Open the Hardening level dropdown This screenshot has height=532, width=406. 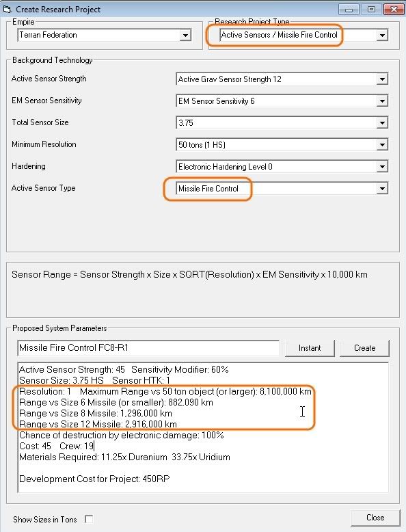pos(382,166)
